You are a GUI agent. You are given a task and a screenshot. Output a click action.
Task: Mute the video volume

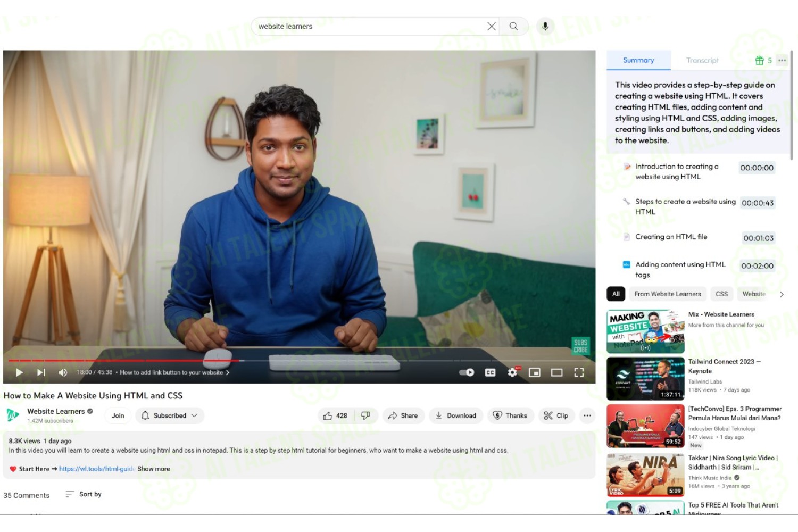pyautogui.click(x=63, y=372)
